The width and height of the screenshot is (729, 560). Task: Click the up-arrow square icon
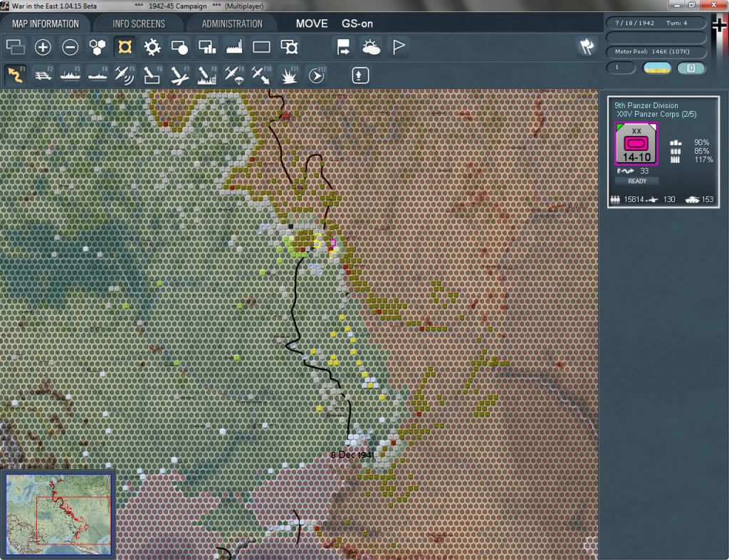pos(360,75)
